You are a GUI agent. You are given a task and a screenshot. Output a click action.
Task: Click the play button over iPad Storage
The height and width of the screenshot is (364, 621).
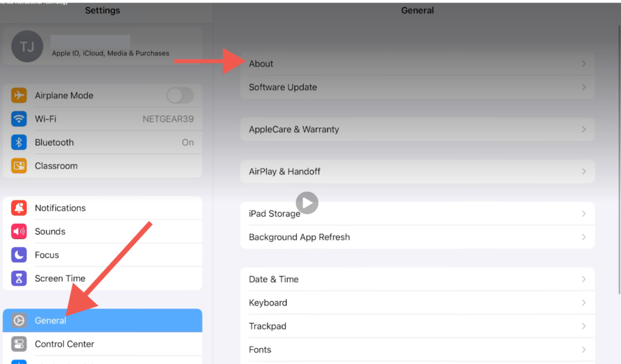[307, 203]
